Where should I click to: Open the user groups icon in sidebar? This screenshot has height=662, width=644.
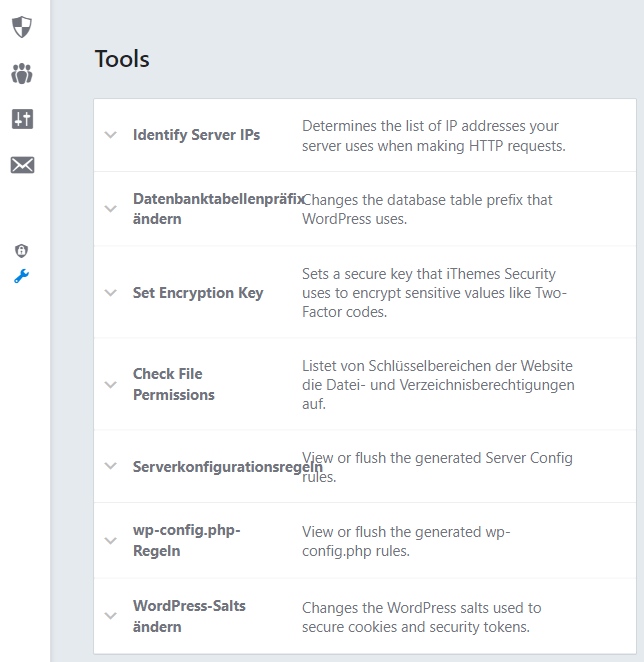click(22, 74)
